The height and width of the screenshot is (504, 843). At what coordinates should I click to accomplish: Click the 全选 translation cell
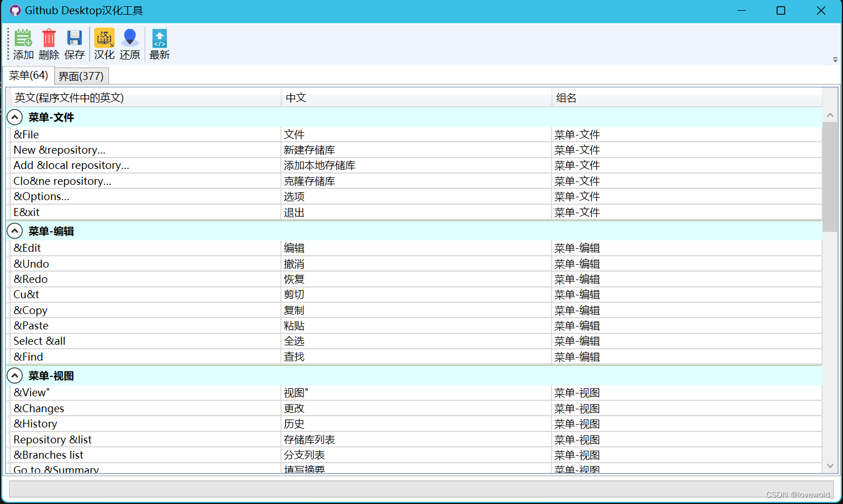click(416, 341)
